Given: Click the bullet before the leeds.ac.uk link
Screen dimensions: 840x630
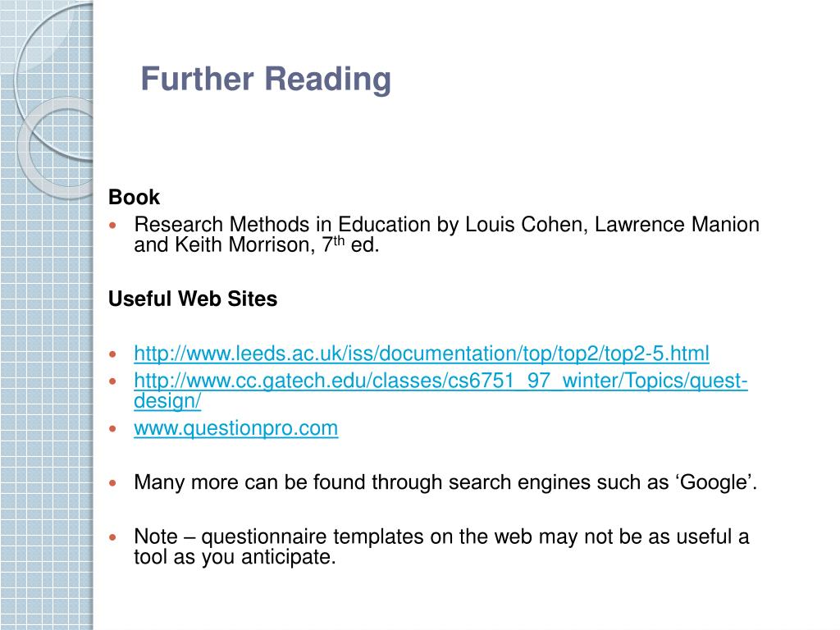Looking at the screenshot, I should 112,354.
